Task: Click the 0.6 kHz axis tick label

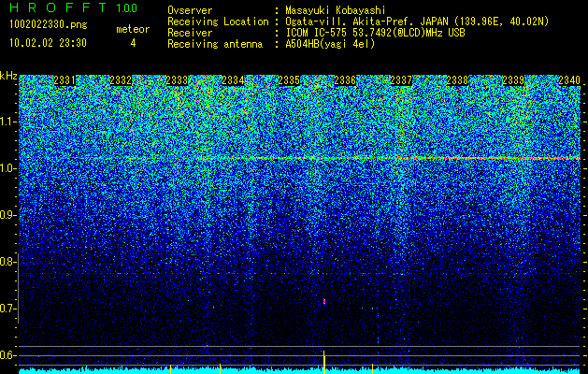Action: pyautogui.click(x=7, y=355)
